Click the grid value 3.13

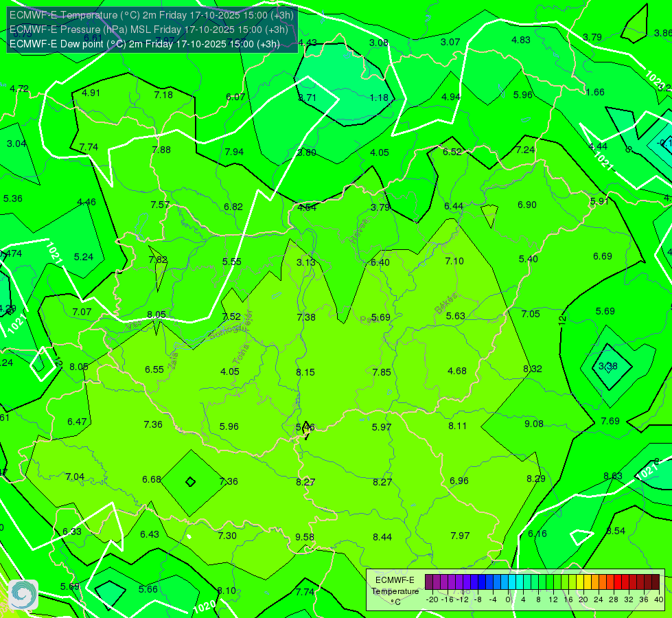(x=306, y=262)
